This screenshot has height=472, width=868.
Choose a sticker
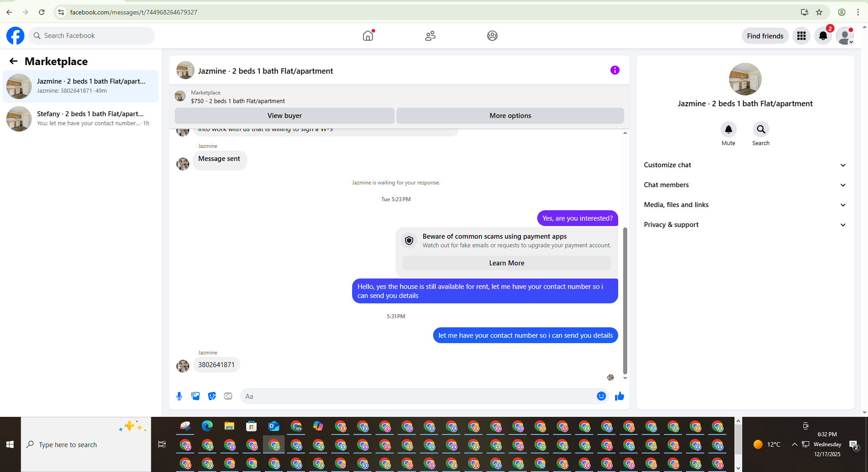pyautogui.click(x=212, y=396)
